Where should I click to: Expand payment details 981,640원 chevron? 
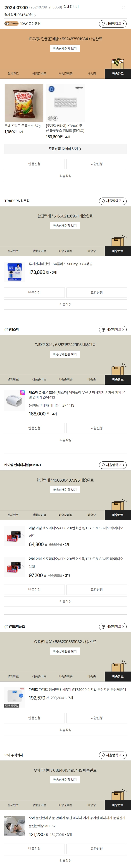[35, 15]
